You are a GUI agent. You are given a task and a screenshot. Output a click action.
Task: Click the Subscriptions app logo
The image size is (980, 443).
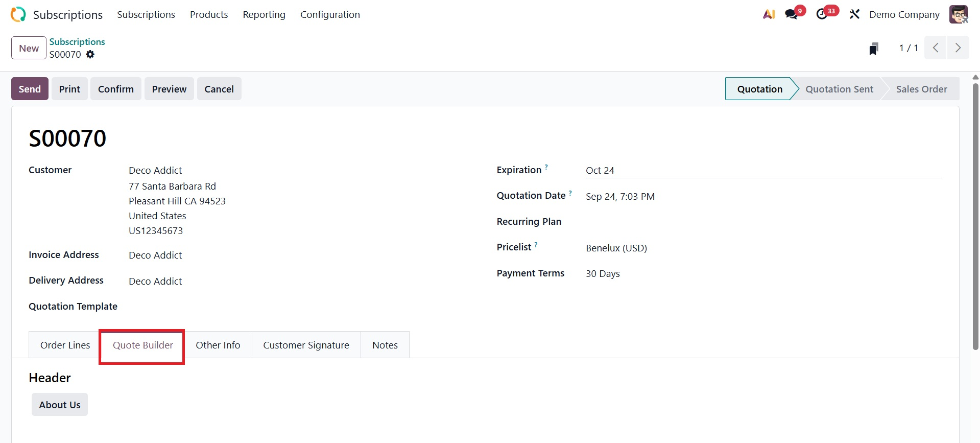(18, 14)
